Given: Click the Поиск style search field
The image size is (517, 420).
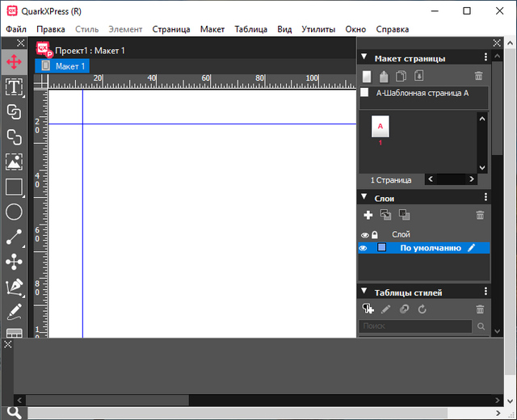Looking at the screenshot, I should pyautogui.click(x=415, y=326).
